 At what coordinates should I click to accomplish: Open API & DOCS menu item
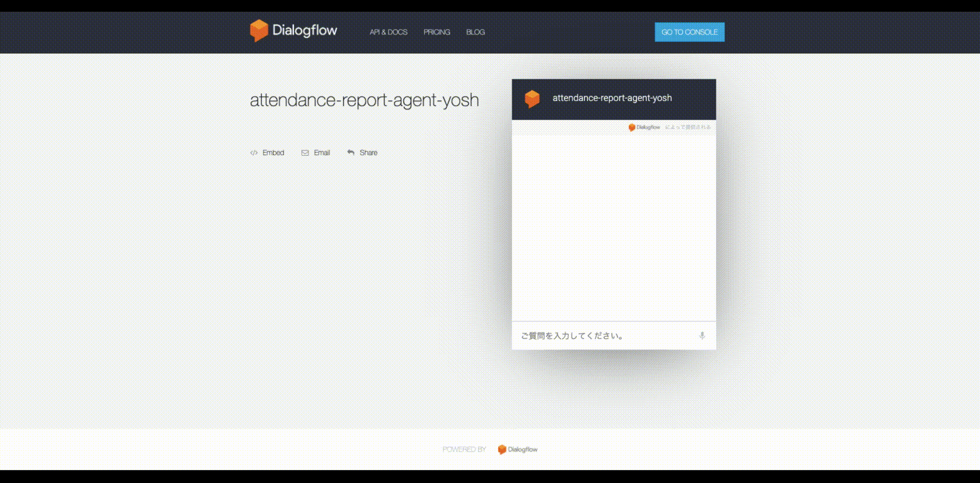pyautogui.click(x=388, y=32)
